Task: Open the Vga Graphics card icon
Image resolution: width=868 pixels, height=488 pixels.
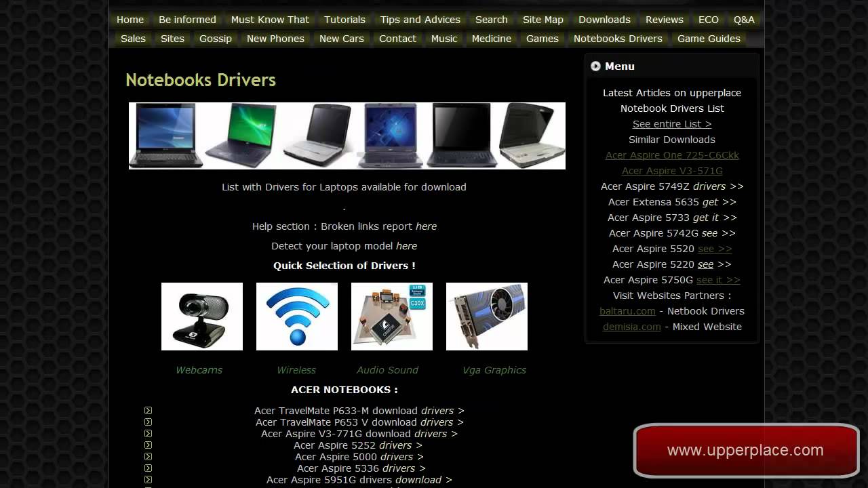Action: pos(487,317)
